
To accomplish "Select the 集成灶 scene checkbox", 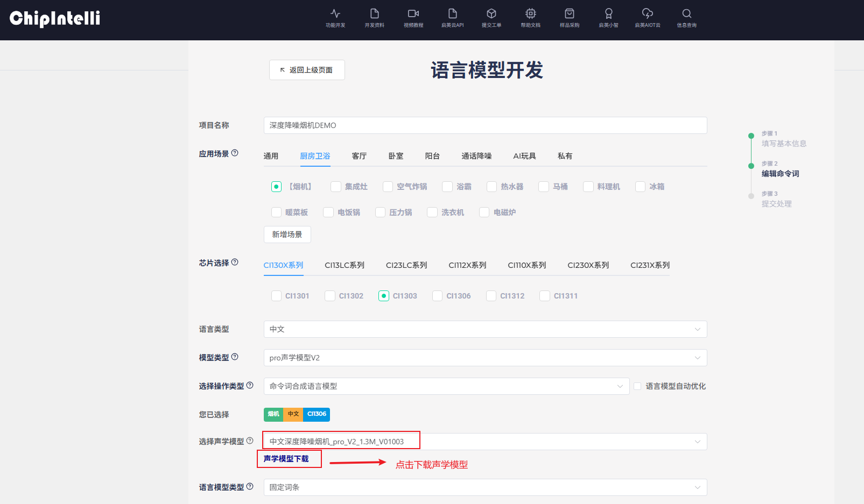I will point(336,187).
